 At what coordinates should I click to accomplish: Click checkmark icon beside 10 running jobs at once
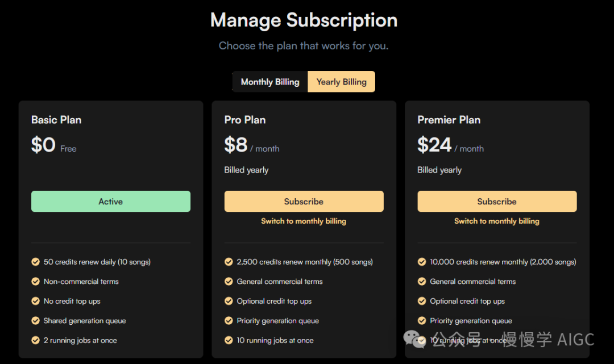point(229,340)
